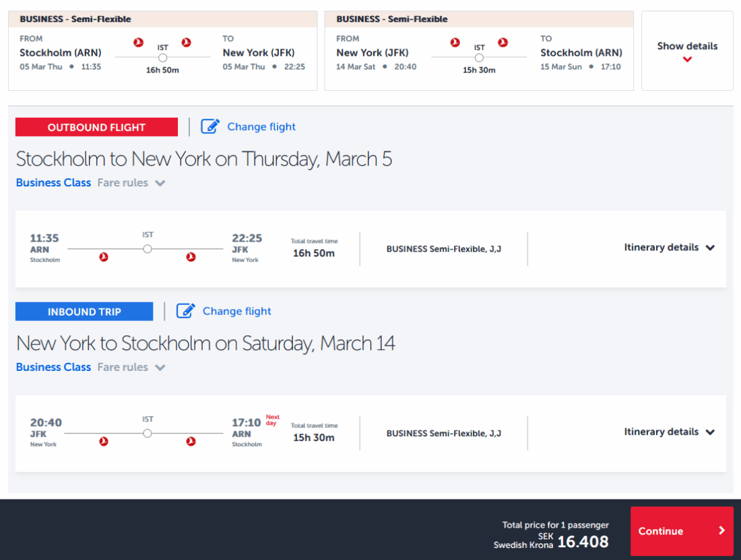
Task: Expand inbound flight Itinerary details
Action: [x=669, y=432]
